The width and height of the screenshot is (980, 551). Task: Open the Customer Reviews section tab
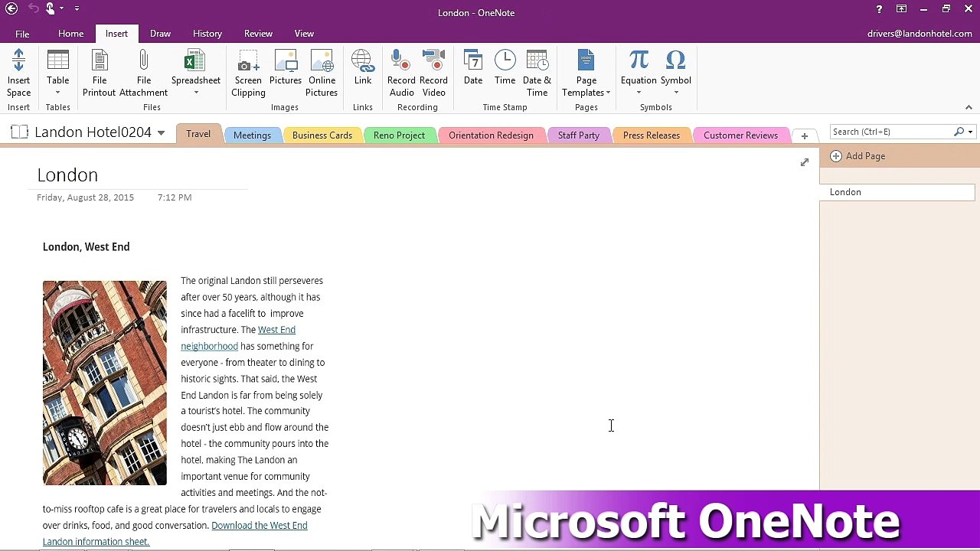click(740, 135)
